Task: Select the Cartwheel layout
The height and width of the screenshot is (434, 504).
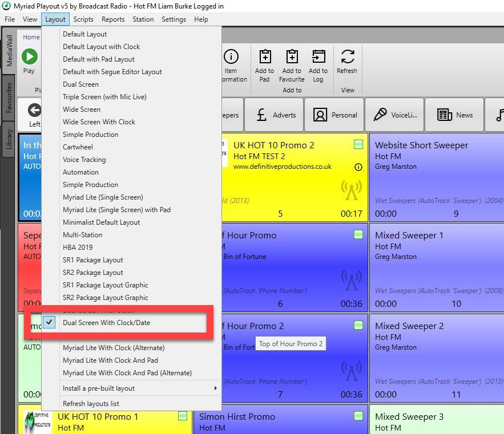Action: [78, 147]
